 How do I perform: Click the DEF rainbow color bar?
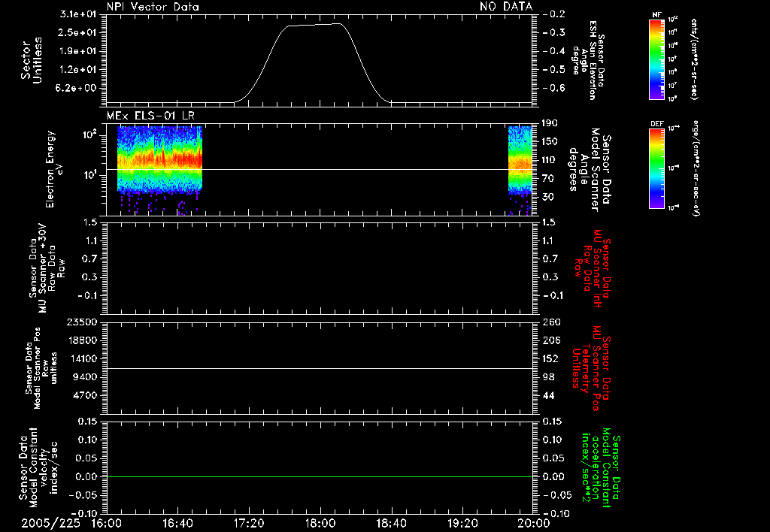656,168
